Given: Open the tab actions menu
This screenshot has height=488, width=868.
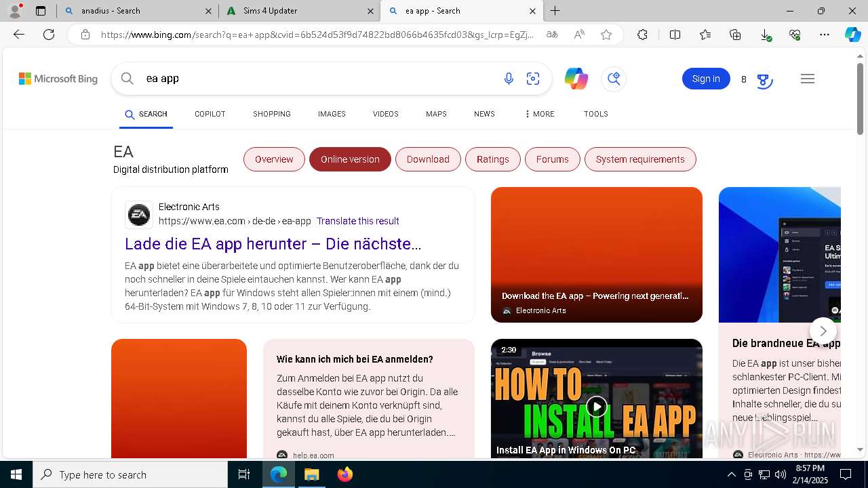Looking at the screenshot, I should point(41,11).
